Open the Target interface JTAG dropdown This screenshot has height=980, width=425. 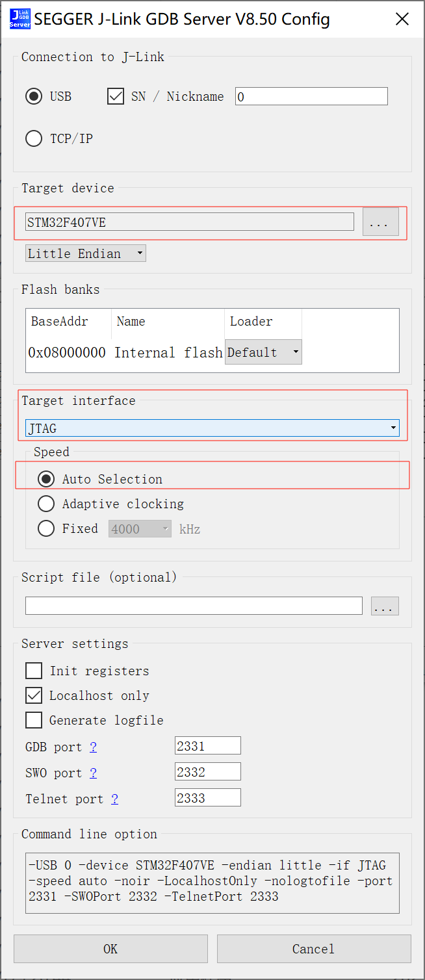pos(212,428)
